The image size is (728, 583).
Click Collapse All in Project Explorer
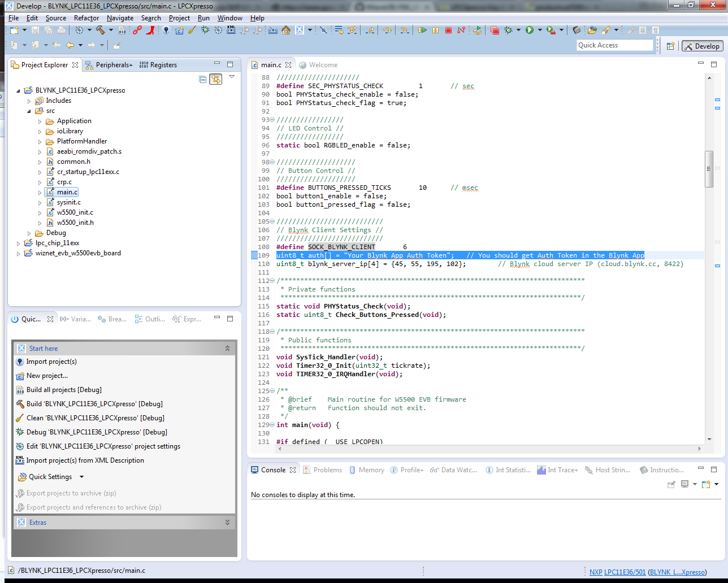coord(202,79)
